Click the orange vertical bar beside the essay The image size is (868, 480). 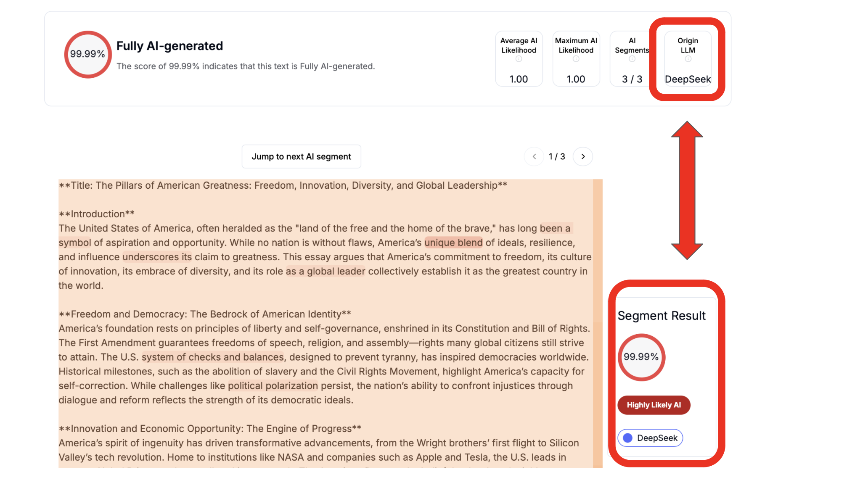598,324
